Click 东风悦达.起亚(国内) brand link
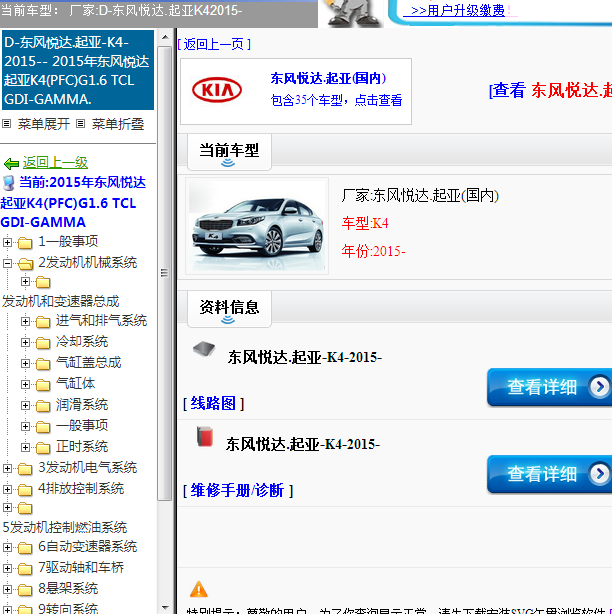The width and height of the screenshot is (612, 614). click(328, 78)
